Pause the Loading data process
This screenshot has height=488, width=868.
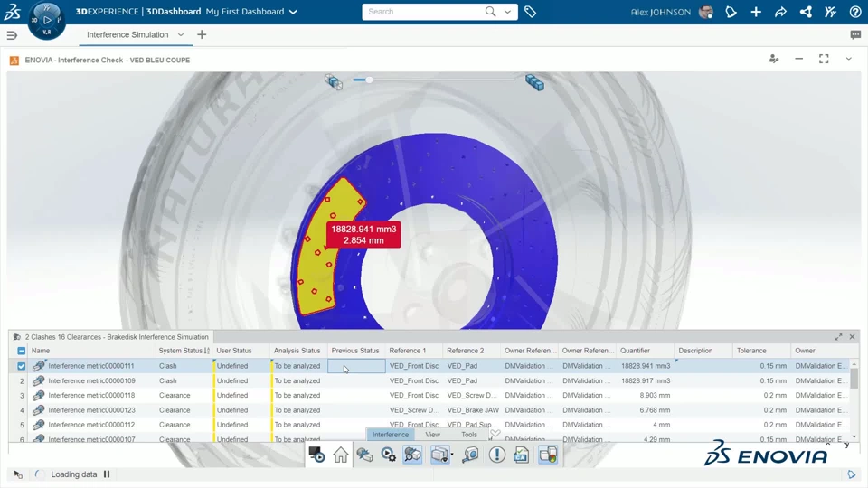pos(107,474)
